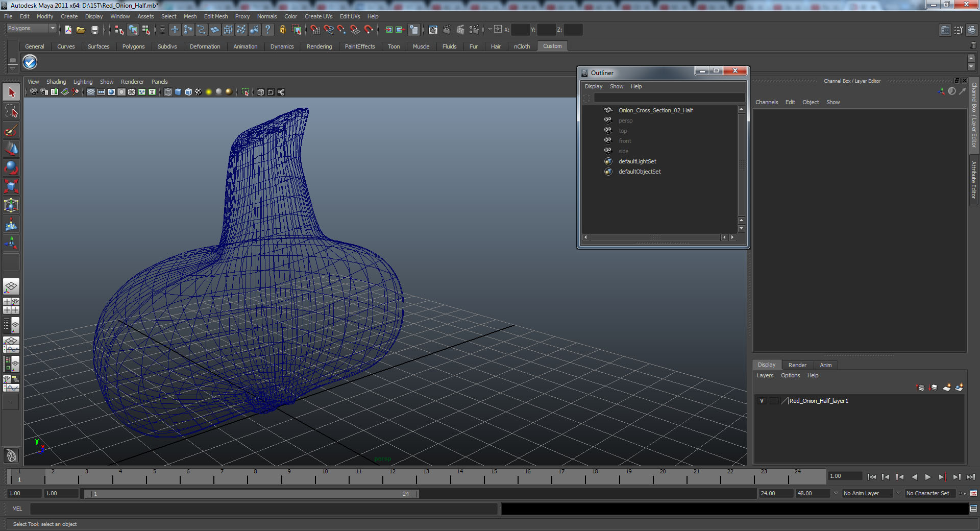
Task: Click Move layer up icon in Layer Editor
Action: 921,388
